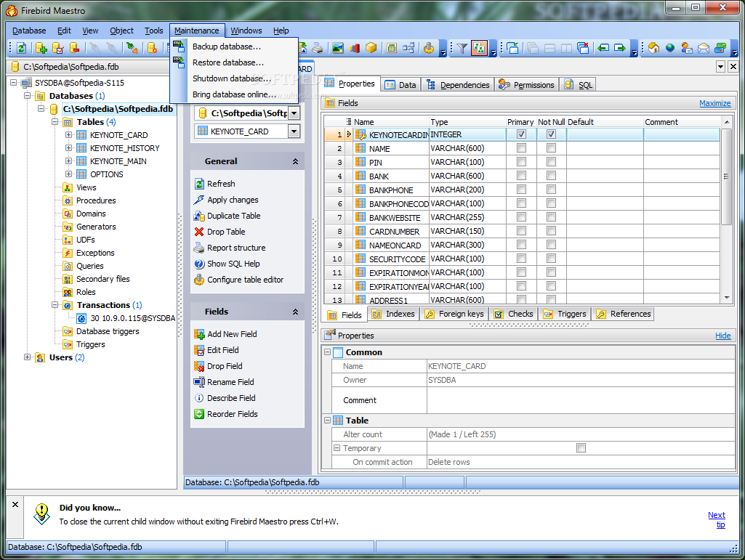Collapse the Common properties group
This screenshot has height=560, width=745.
point(327,352)
